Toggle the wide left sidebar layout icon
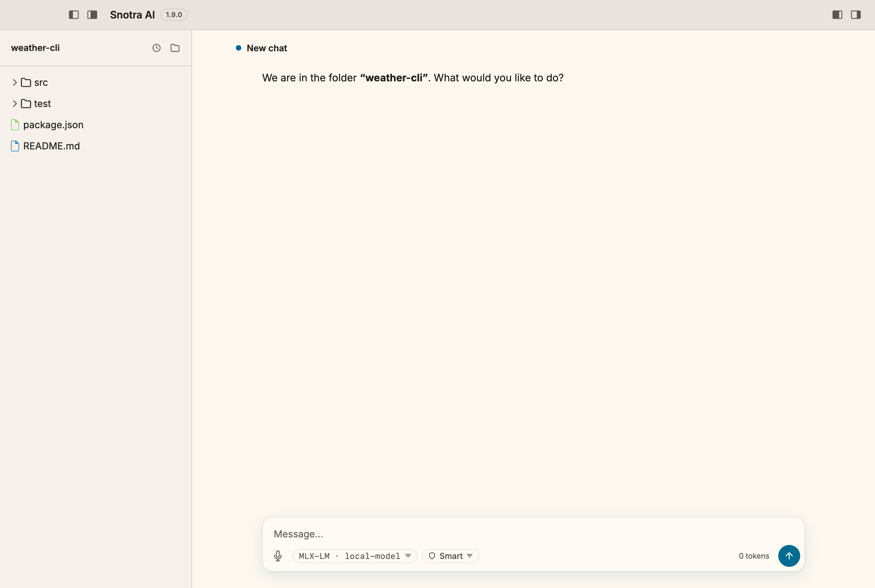Image resolution: width=875 pixels, height=588 pixels. (x=92, y=15)
